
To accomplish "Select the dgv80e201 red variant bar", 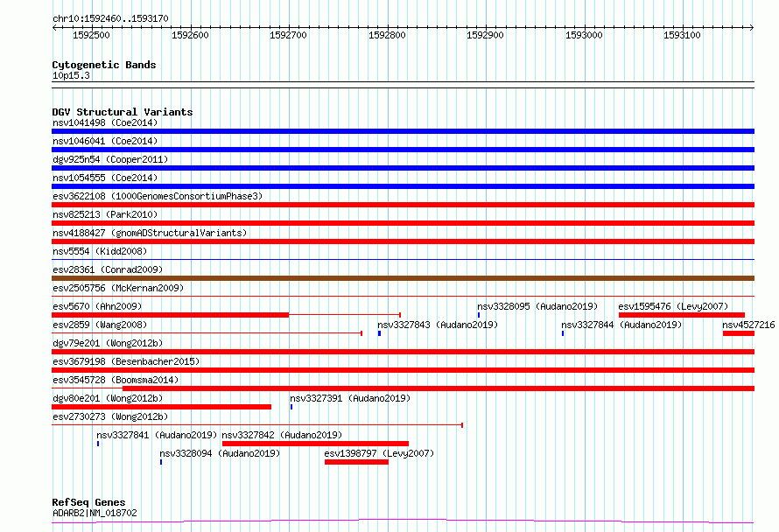I will pos(161,407).
